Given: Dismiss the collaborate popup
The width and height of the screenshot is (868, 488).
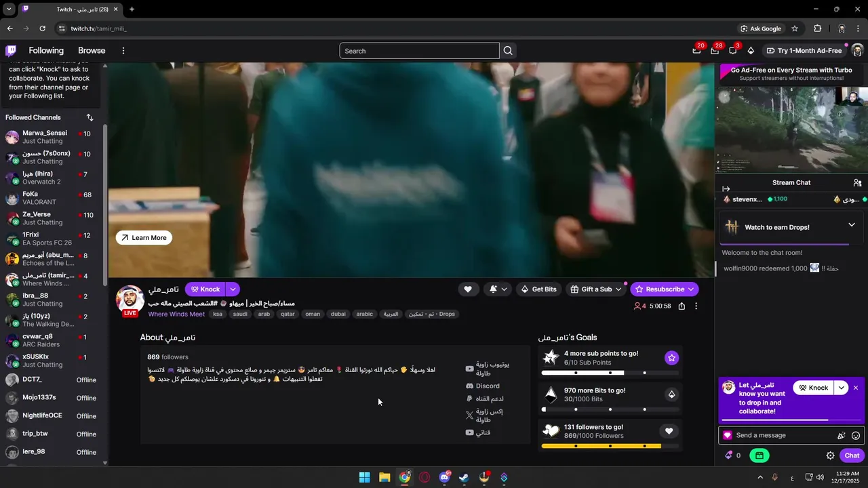Looking at the screenshot, I should [856, 388].
